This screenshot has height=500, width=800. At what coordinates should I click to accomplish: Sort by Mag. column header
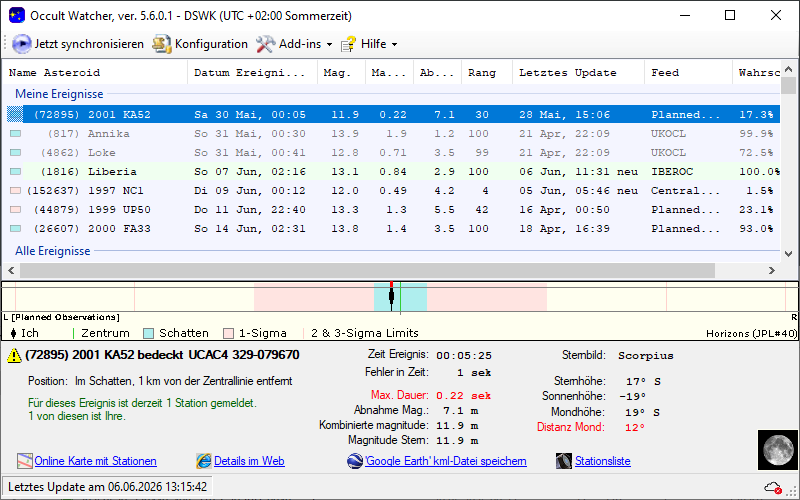(x=341, y=72)
